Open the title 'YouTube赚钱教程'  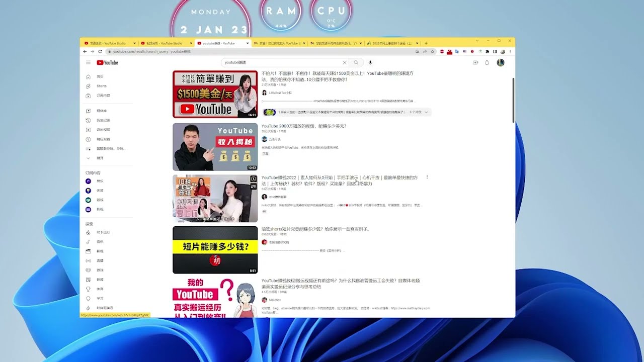[341, 284]
